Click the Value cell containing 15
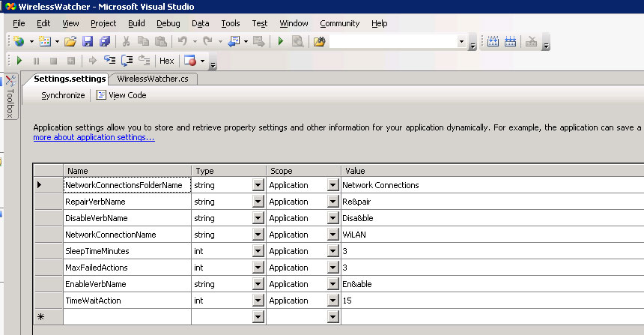 pos(493,301)
